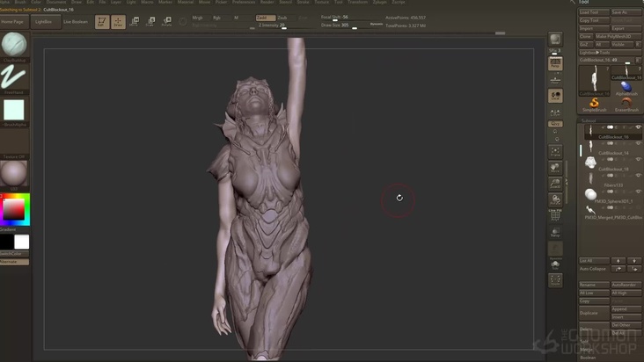Toggle visibility of CultBlockout_18 subtool
This screenshot has height=362, width=644.
(x=638, y=160)
